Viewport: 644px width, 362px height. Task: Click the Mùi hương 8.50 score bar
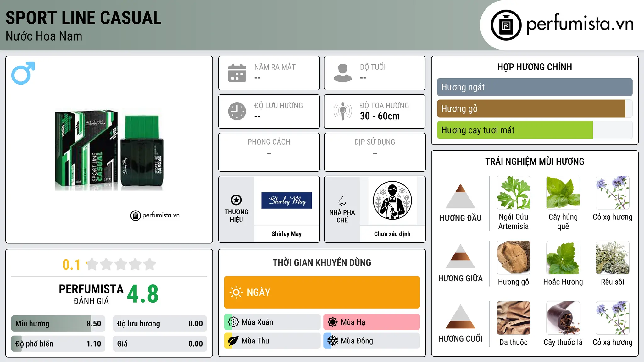(58, 323)
